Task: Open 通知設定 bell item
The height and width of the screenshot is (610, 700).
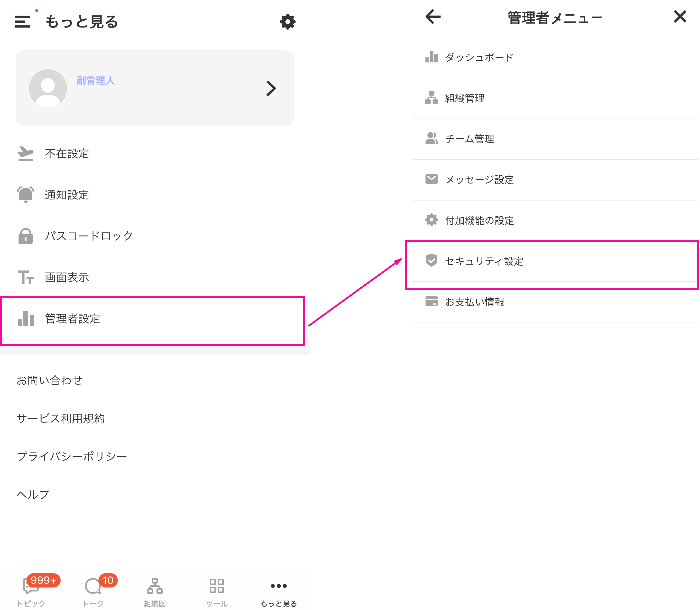Action: [x=67, y=195]
